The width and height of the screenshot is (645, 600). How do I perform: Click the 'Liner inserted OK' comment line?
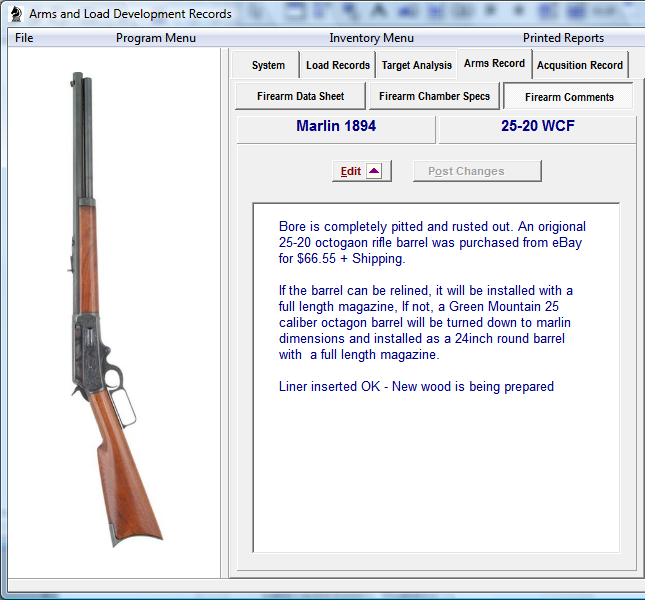pos(416,387)
